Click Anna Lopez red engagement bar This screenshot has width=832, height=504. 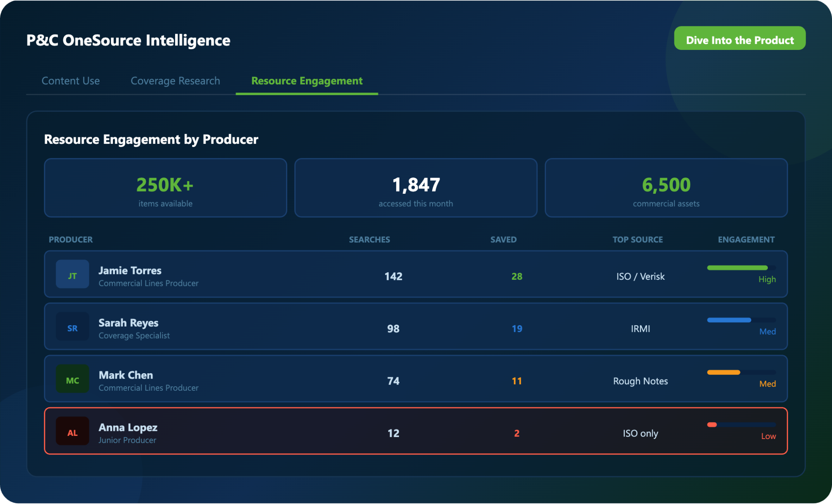click(x=712, y=425)
